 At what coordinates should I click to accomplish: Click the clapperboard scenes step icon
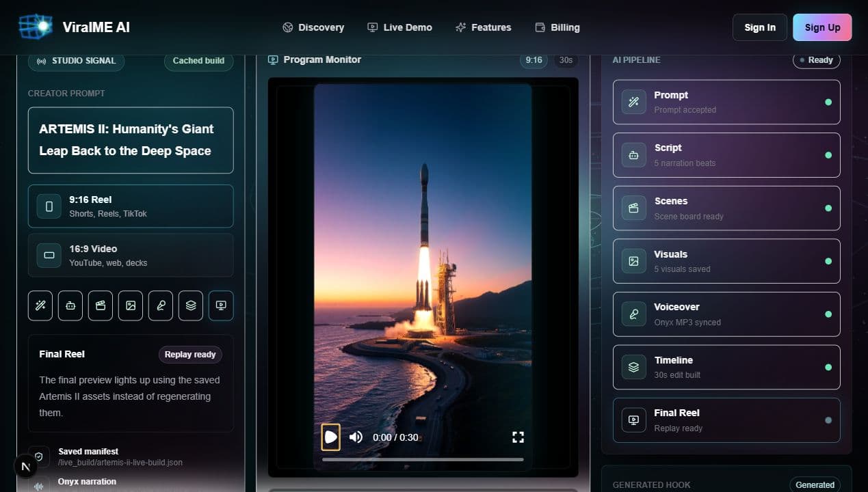tap(101, 305)
